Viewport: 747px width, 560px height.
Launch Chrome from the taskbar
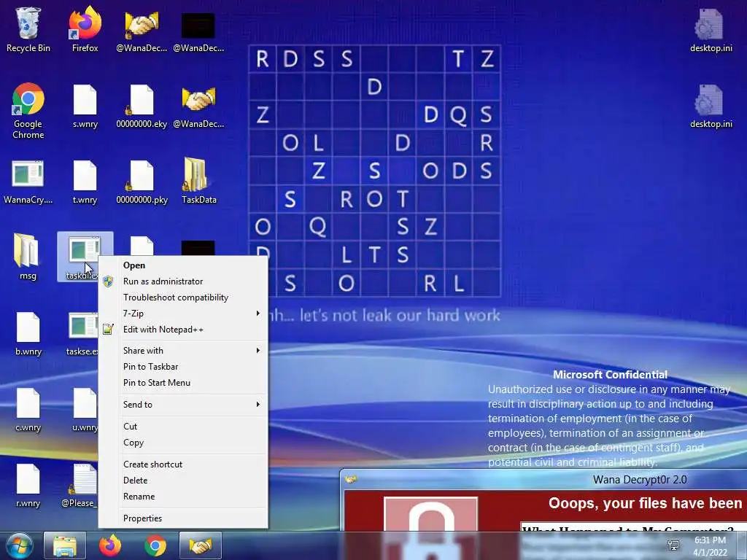[155, 545]
